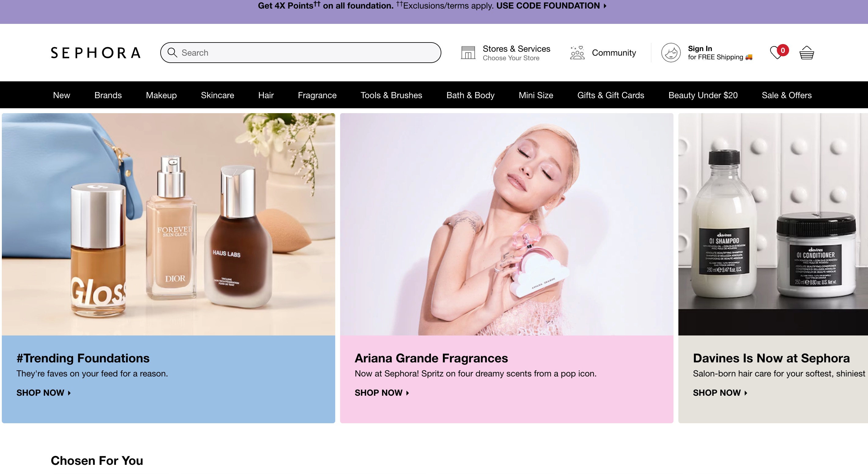Click the Sephora logo
868x474 pixels.
click(95, 53)
